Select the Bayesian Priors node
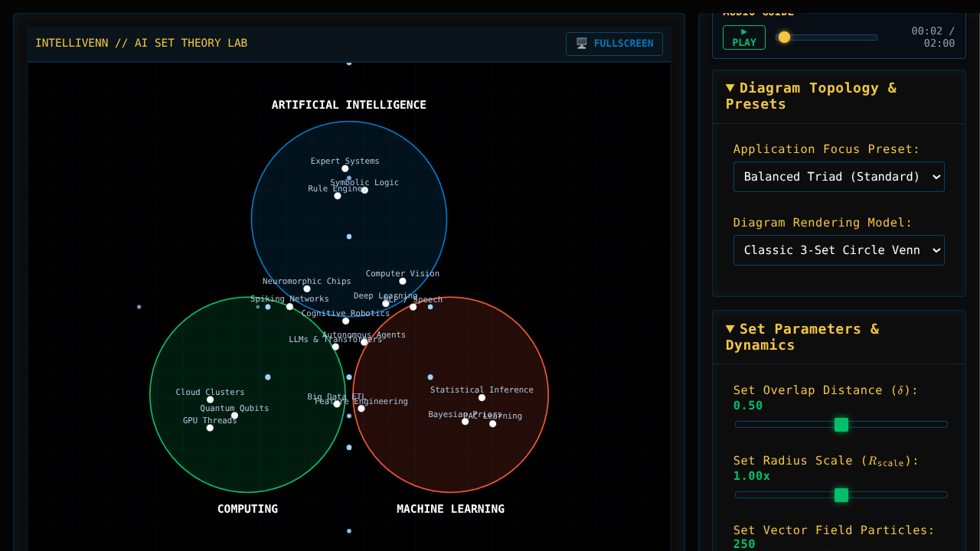The height and width of the screenshot is (551, 980). coord(465,422)
